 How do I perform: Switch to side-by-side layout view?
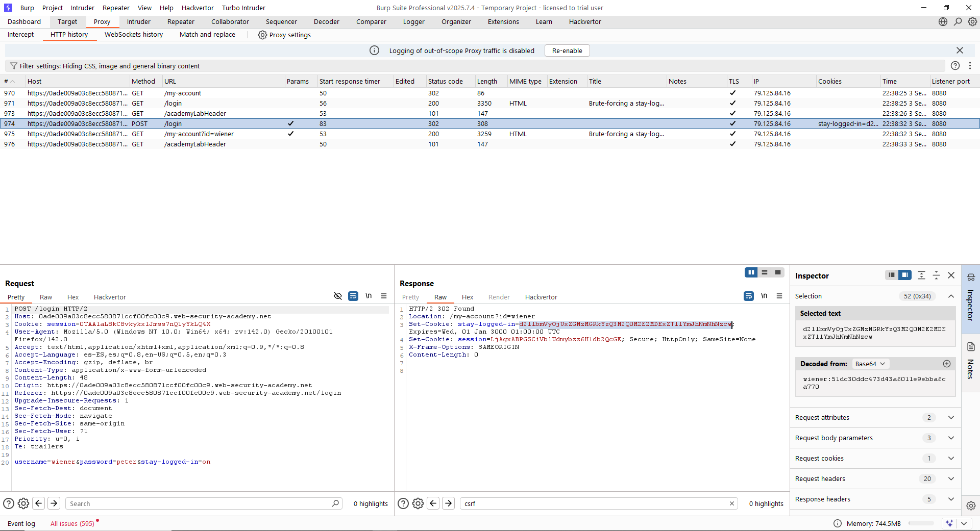click(x=751, y=272)
